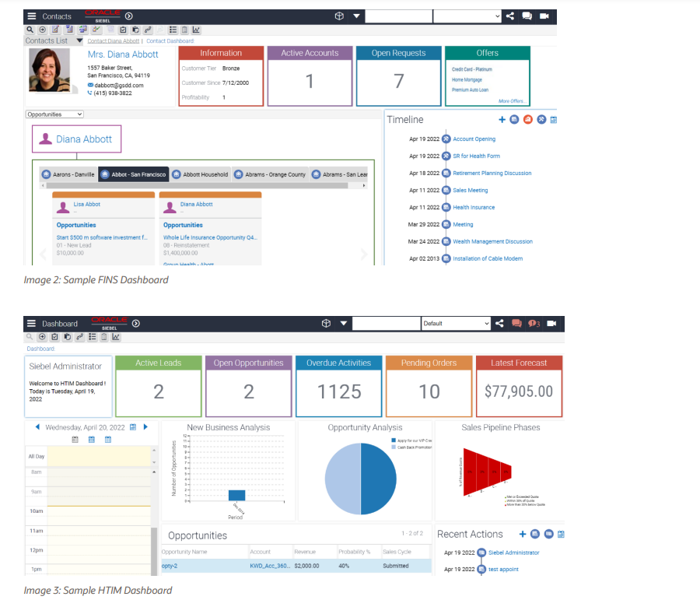The width and height of the screenshot is (700, 600).
Task: Open chat bubbles icon in Contacts header
Action: [527, 16]
